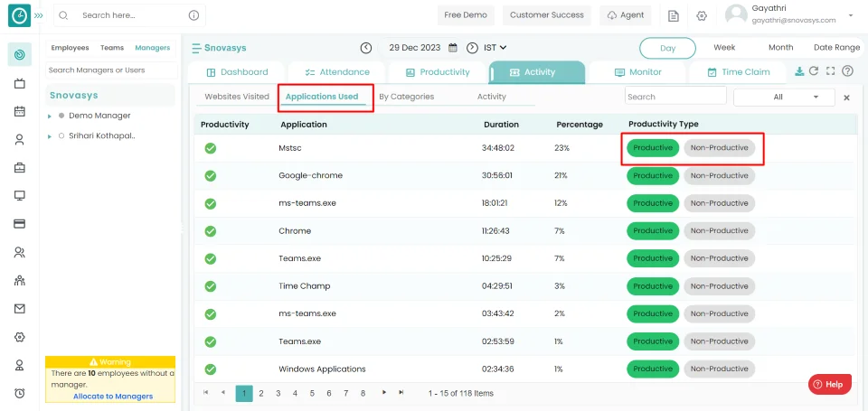
Task: Click the Search Managers or Users field
Action: 108,70
